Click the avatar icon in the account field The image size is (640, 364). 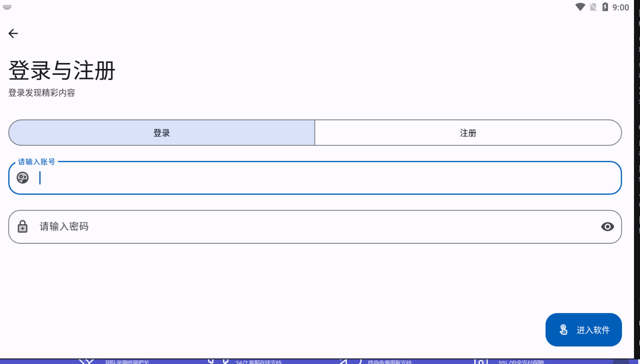[22, 178]
